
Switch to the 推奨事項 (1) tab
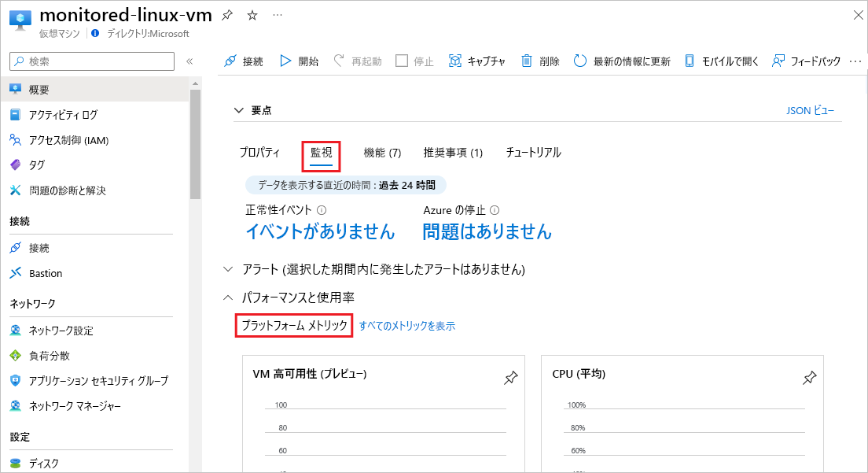coord(453,153)
